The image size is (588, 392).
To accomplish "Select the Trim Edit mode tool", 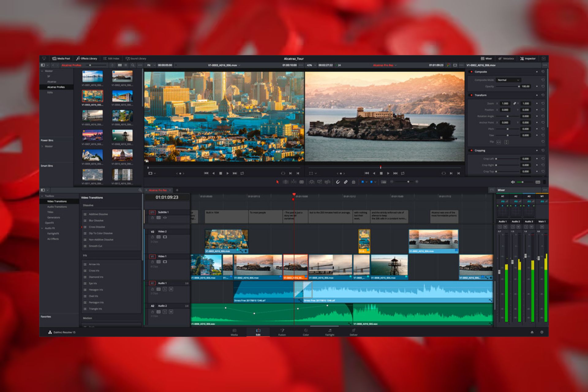I will (x=285, y=182).
